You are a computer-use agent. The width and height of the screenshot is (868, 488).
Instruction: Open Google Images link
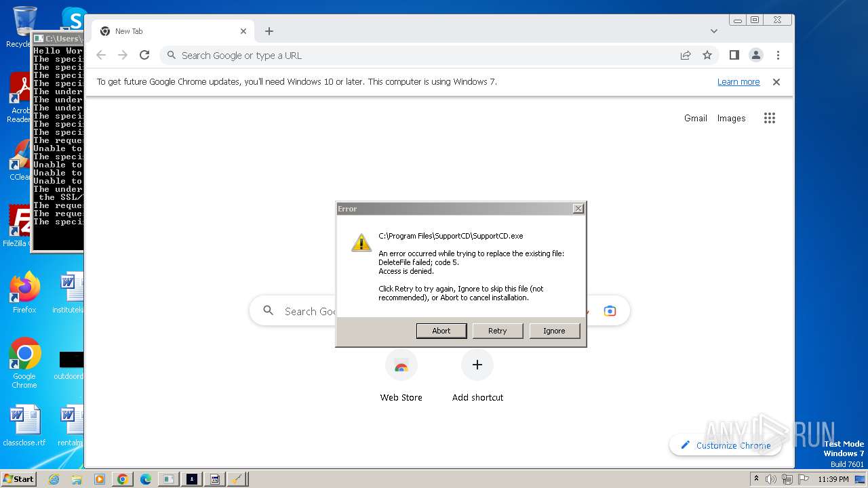(x=732, y=118)
